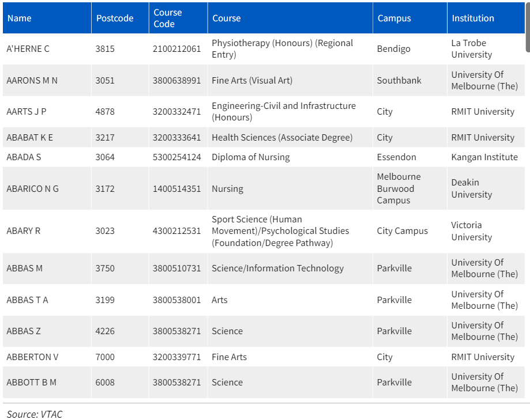Viewport: 530px width, 420px height.
Task: Select Science/Information Technology course cell
Action: pyautogui.click(x=277, y=268)
